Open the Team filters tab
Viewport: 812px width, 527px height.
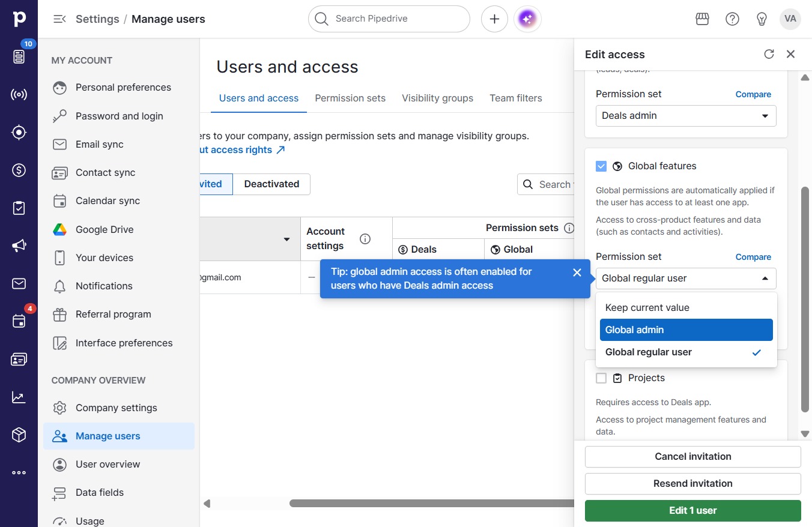tap(516, 98)
